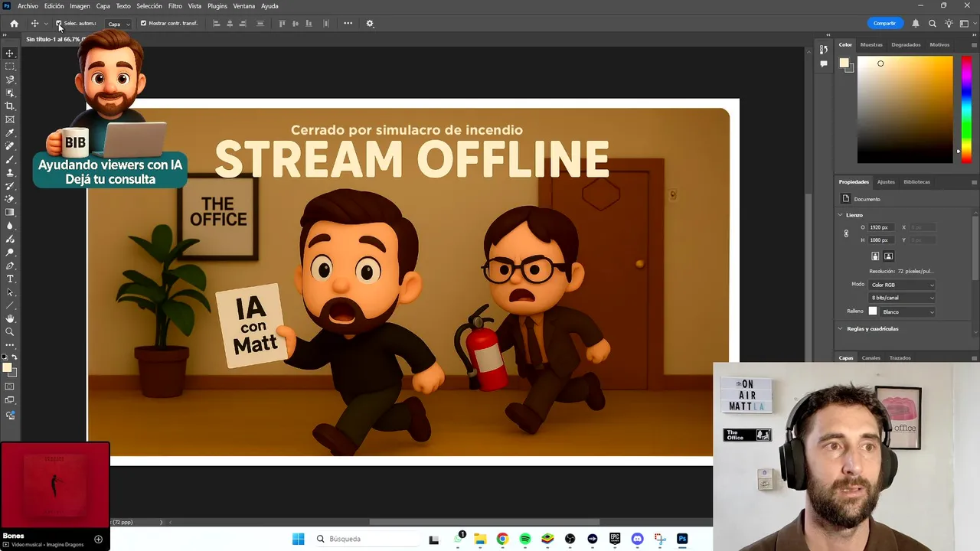The image size is (980, 551).
Task: Switch to the Ajustes tab
Action: coord(886,182)
